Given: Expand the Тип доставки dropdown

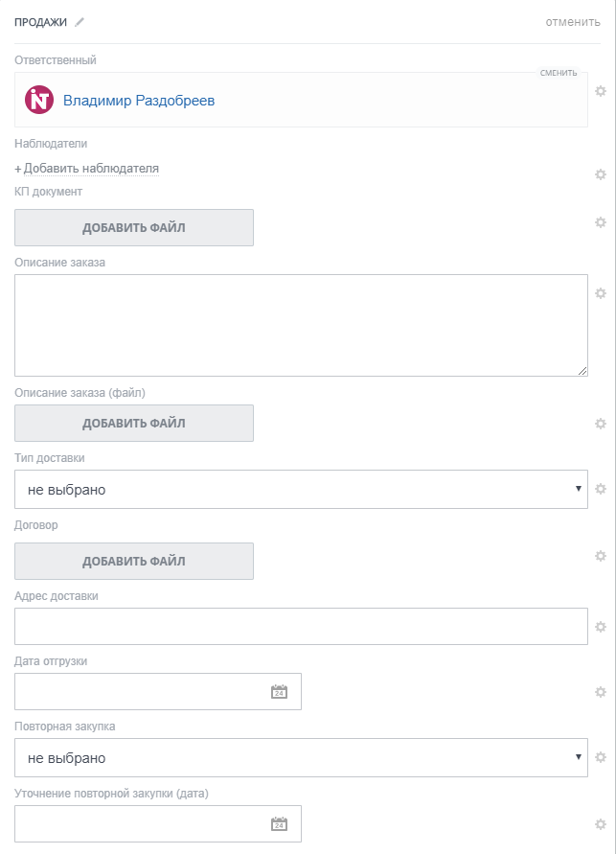Looking at the screenshot, I should tap(301, 490).
